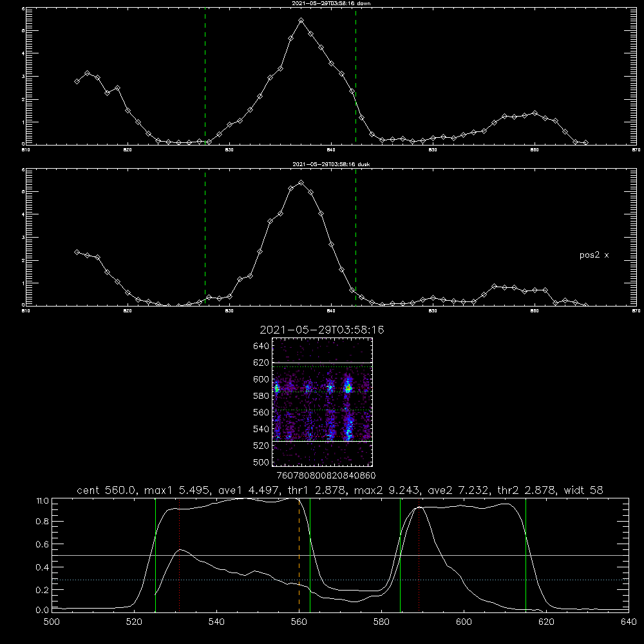
Task: Click the first diamond data point of dawn curve
Action: tap(77, 81)
